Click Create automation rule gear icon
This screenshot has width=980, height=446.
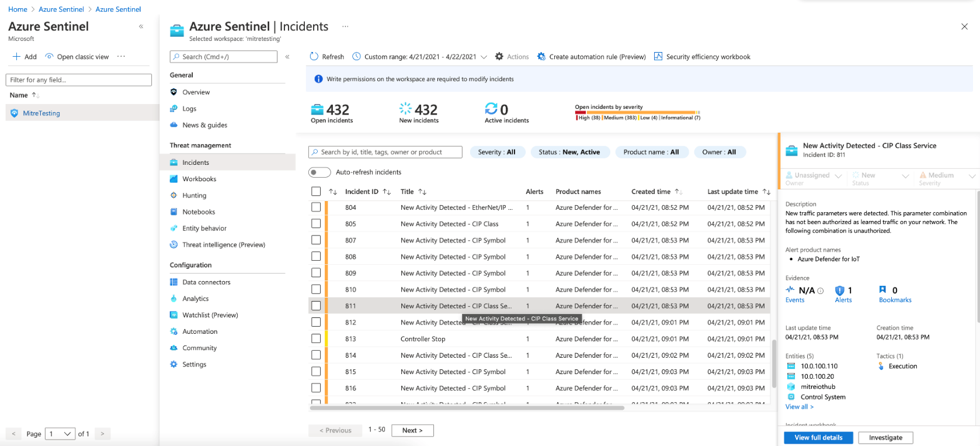(x=541, y=57)
